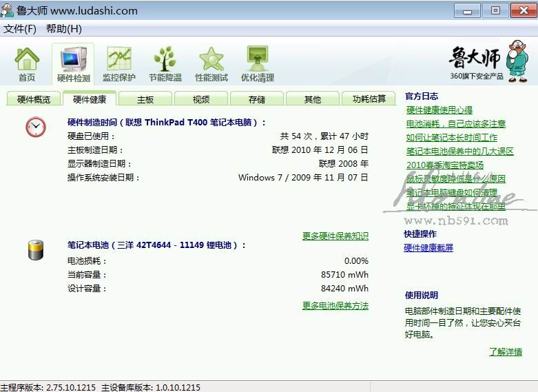The width and height of the screenshot is (538, 392).
Task: Click the 显示器制造日期 label
Action: [99, 163]
